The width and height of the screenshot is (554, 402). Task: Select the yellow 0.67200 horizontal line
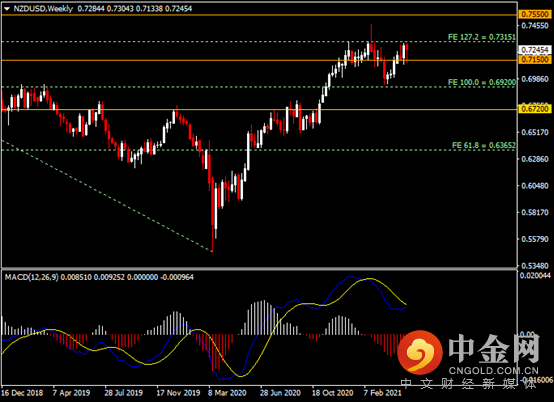pos(260,110)
